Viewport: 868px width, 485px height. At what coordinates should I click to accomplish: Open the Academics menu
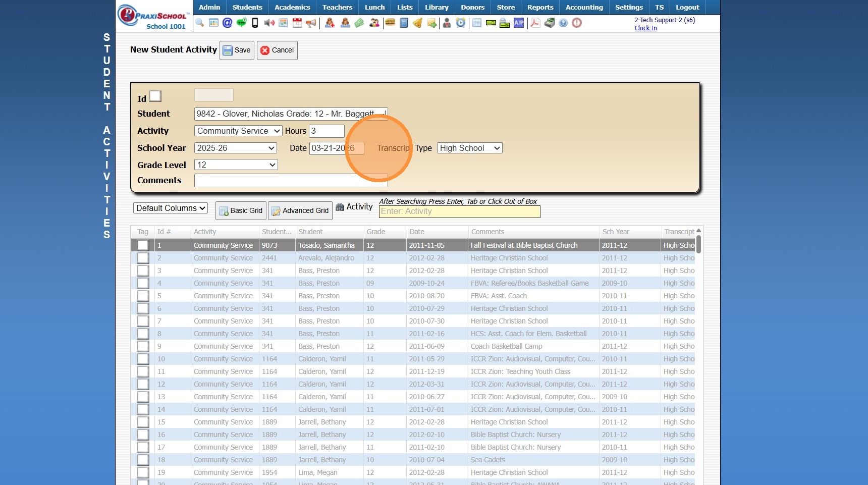(x=292, y=7)
